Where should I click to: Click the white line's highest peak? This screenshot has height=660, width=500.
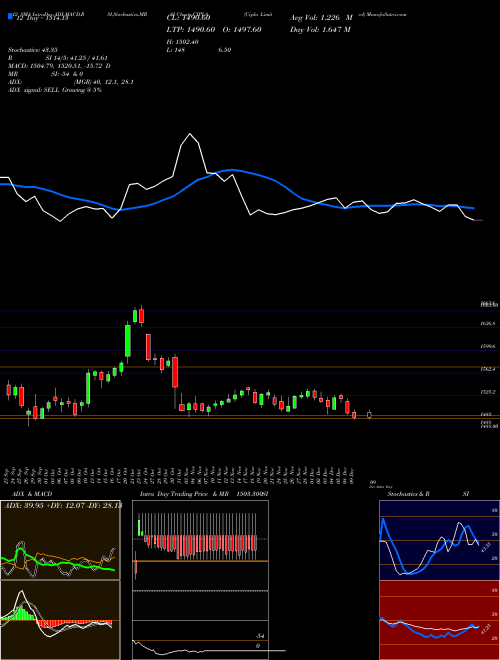(x=190, y=134)
